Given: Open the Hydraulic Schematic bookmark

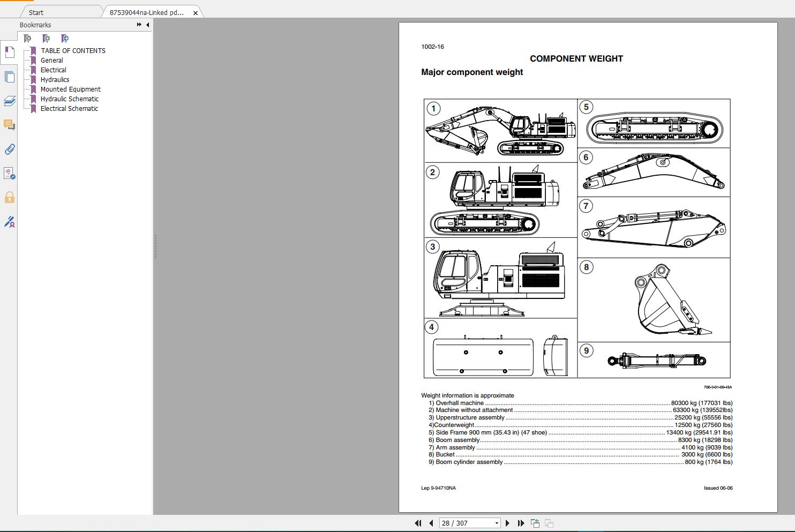Looking at the screenshot, I should [x=70, y=99].
